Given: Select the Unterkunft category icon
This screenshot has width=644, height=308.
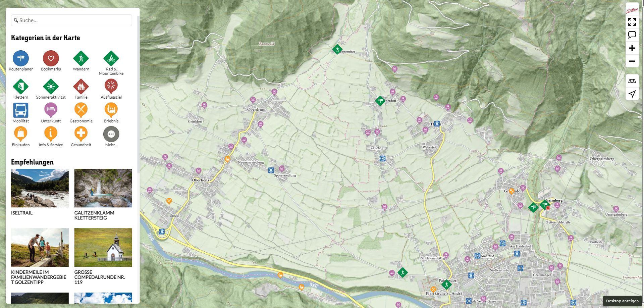Looking at the screenshot, I should [51, 110].
